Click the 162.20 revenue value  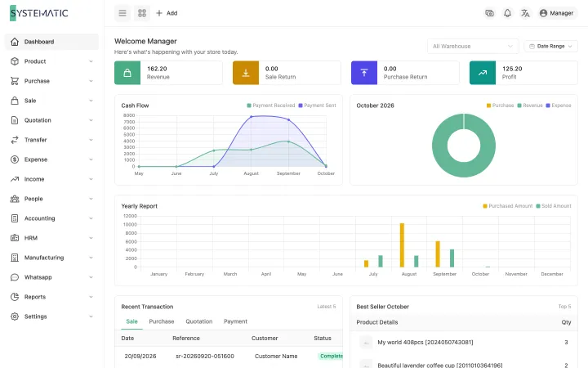[157, 69]
